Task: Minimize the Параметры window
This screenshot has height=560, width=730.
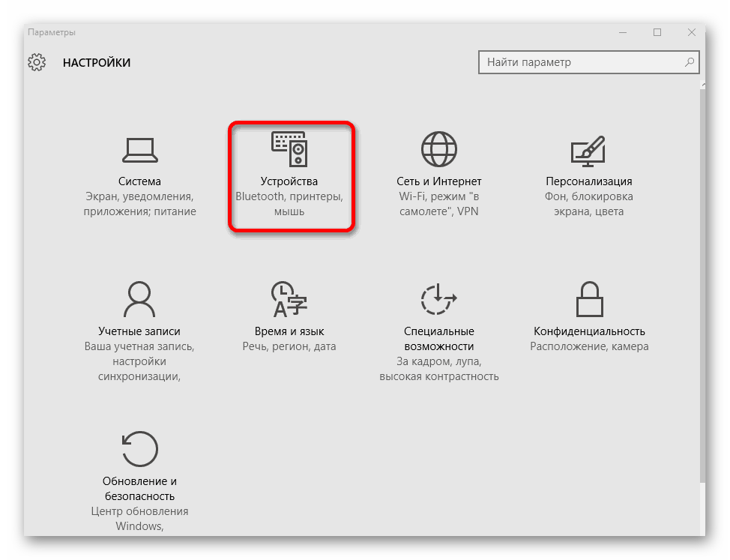Action: click(623, 32)
